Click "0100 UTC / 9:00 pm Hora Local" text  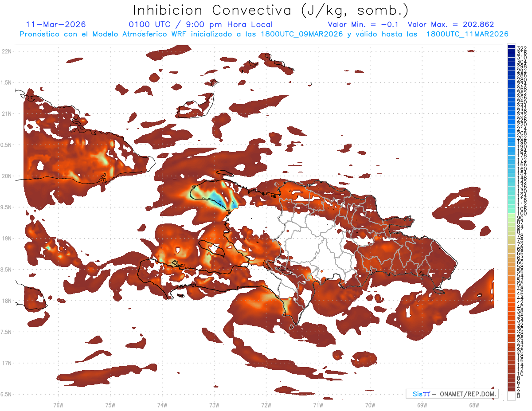[x=200, y=25]
